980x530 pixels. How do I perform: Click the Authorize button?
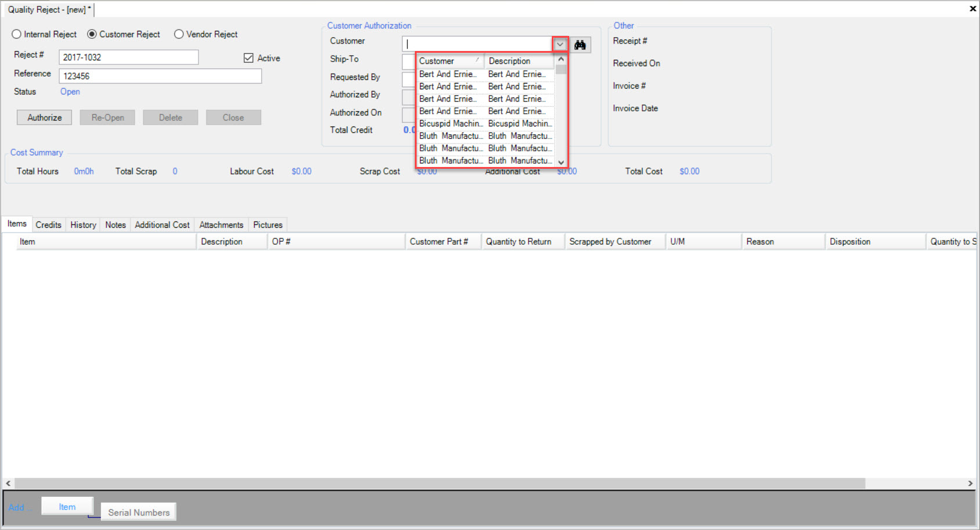tap(44, 117)
